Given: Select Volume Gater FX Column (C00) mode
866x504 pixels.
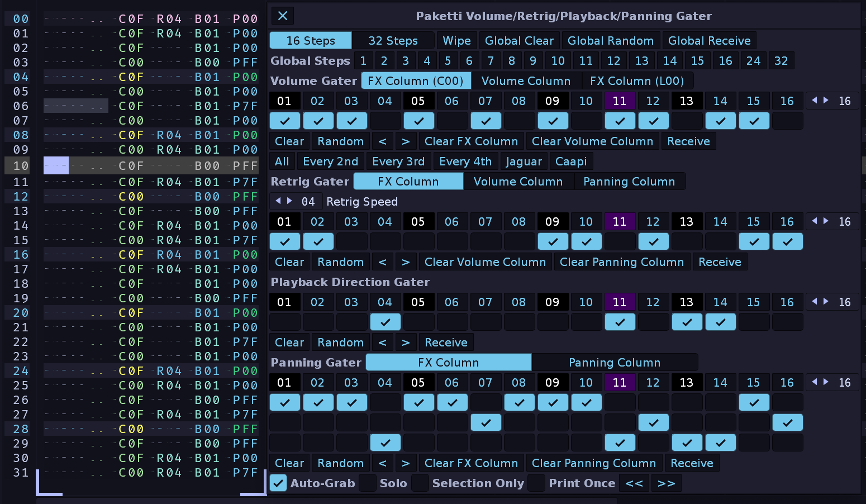Looking at the screenshot, I should (x=416, y=81).
